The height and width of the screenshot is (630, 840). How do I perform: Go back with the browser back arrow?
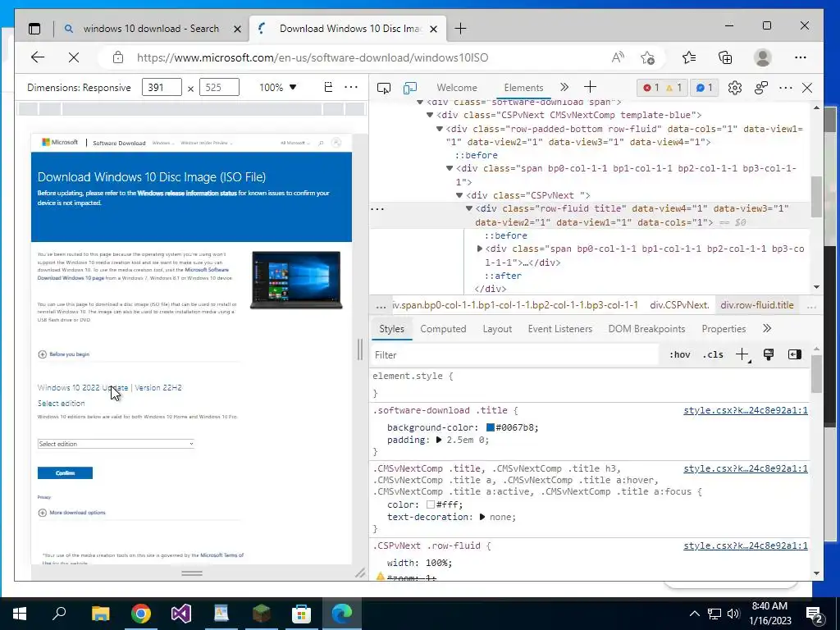click(38, 57)
